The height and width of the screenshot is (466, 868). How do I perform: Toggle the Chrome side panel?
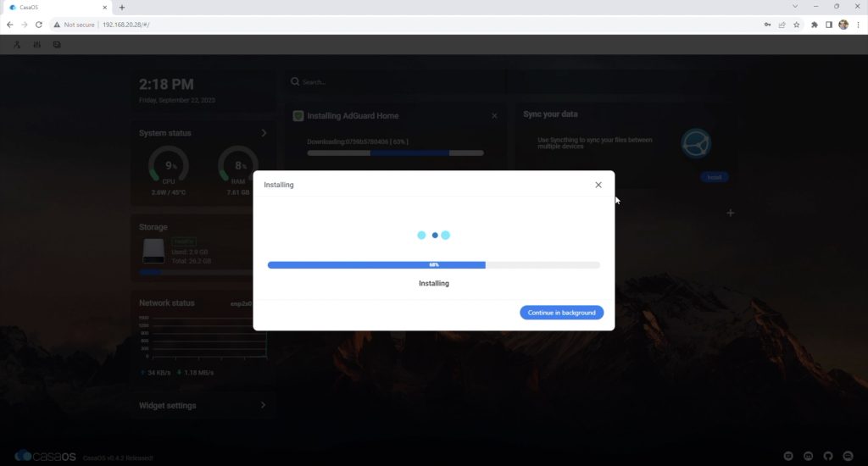829,25
